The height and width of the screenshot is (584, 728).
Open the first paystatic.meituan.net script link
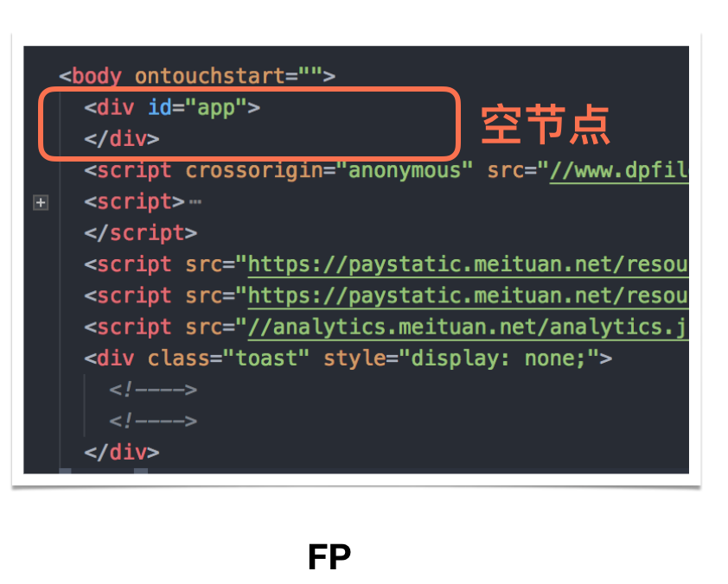[x=468, y=265]
